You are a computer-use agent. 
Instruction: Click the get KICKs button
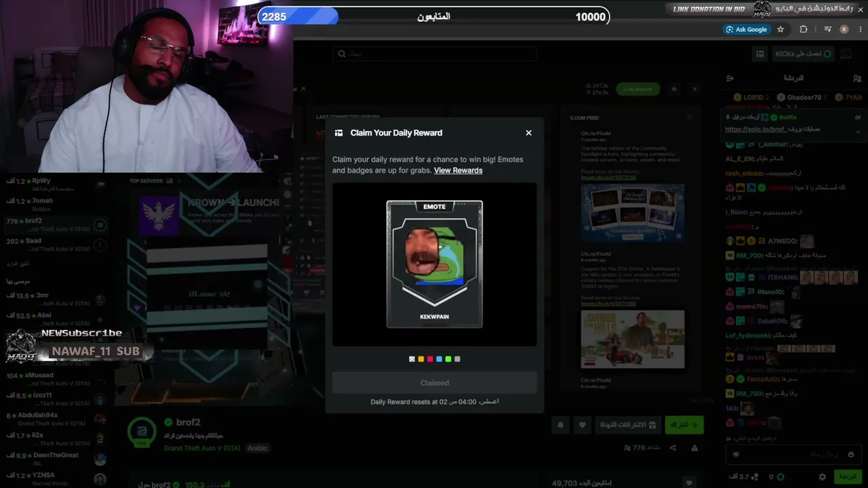point(803,54)
